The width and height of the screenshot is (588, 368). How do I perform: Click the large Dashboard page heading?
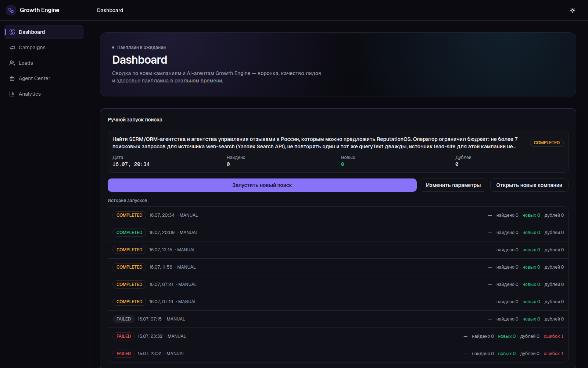140,60
